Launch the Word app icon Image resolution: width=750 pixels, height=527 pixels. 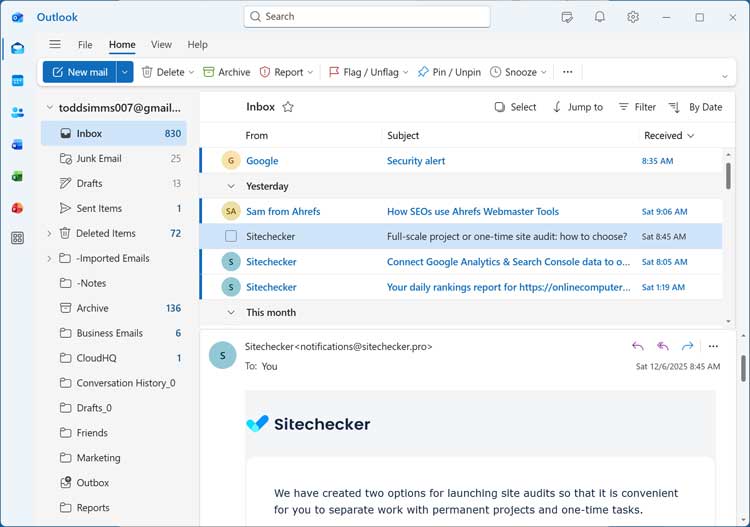18,144
